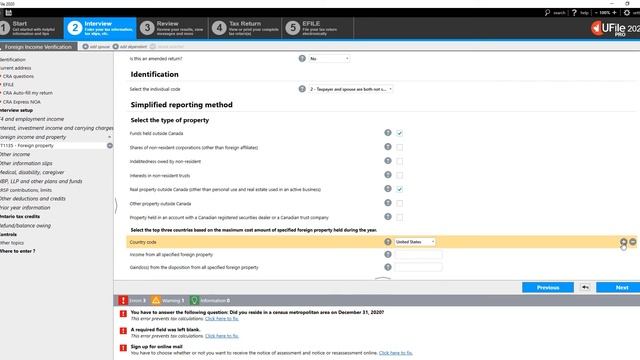This screenshot has height=360, width=640.
Task: Select step 2 Interview tab
Action: pyautogui.click(x=100, y=28)
